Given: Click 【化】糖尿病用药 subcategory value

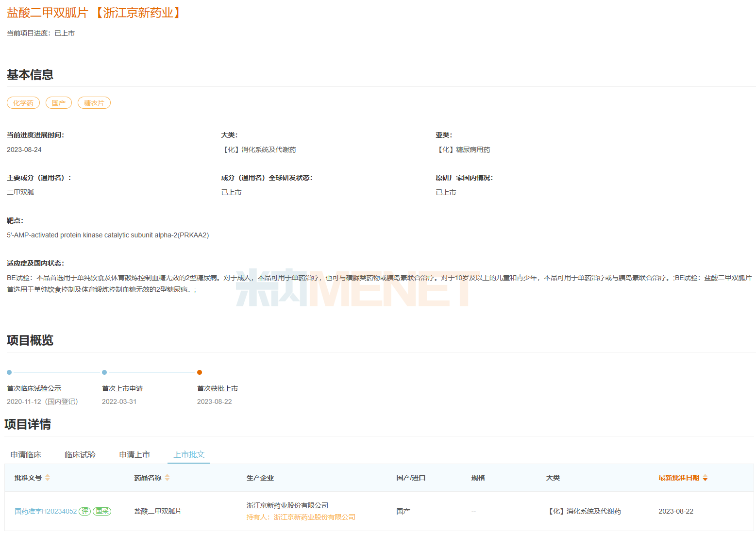Looking at the screenshot, I should (x=463, y=150).
